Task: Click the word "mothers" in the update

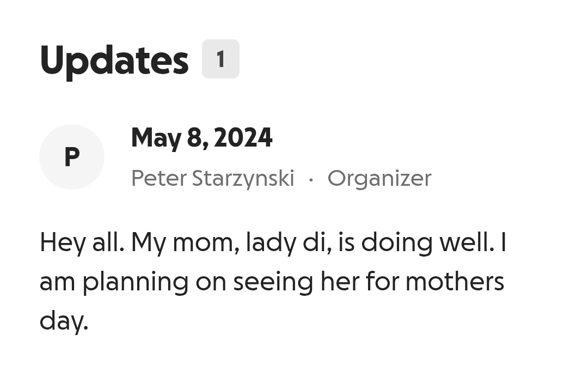Action: 455,282
